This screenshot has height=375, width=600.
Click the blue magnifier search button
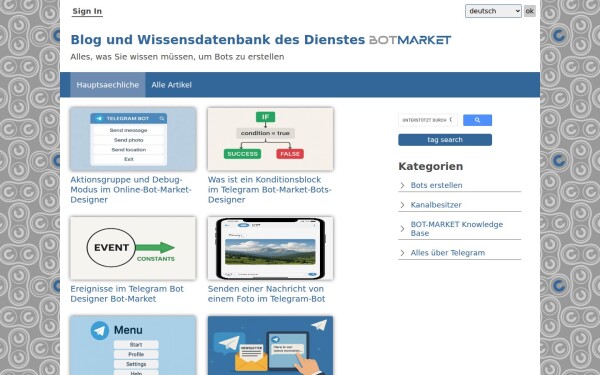point(477,120)
